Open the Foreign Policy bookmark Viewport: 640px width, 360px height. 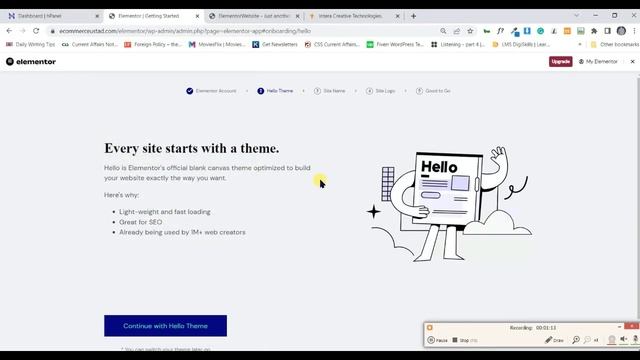click(x=153, y=44)
